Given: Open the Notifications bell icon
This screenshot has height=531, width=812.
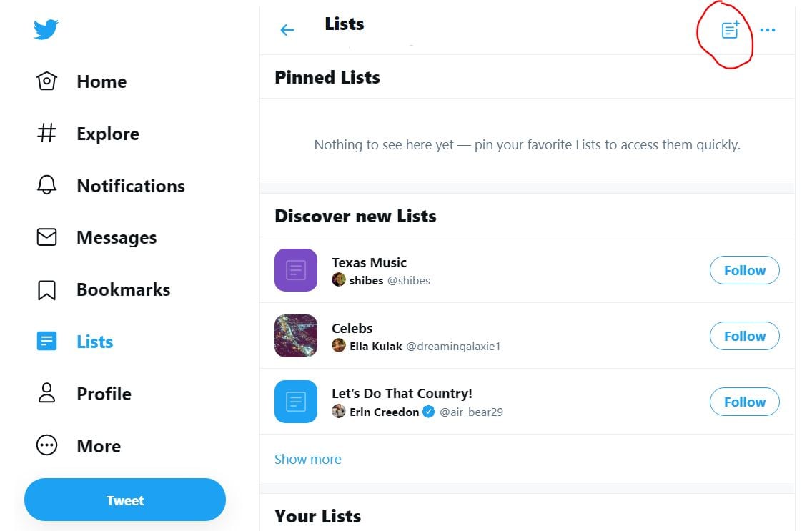Looking at the screenshot, I should tap(46, 185).
